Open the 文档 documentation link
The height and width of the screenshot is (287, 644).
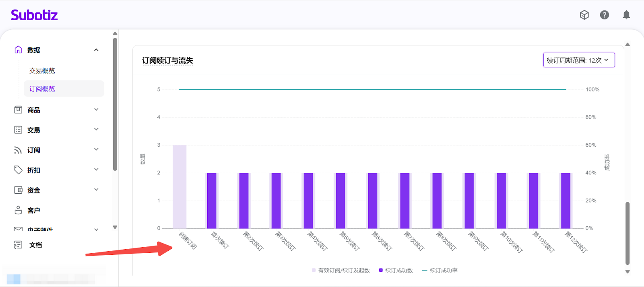coord(35,245)
